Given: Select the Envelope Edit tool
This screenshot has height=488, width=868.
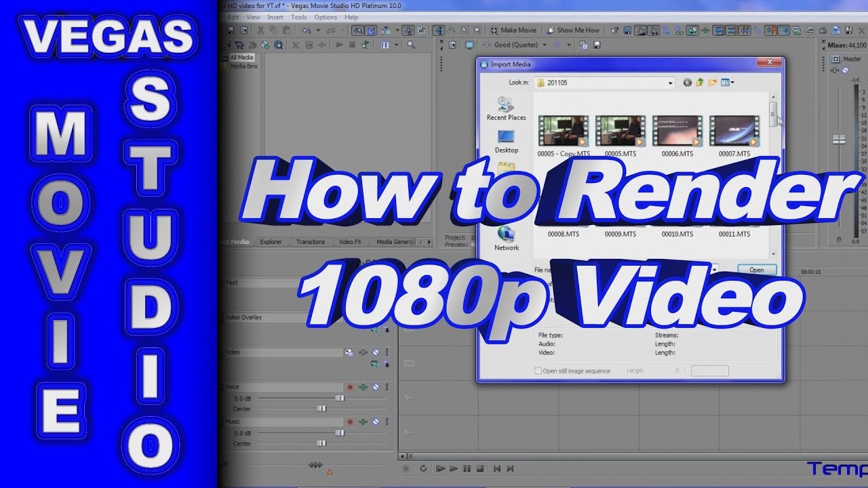Looking at the screenshot, I should pyautogui.click(x=451, y=30).
